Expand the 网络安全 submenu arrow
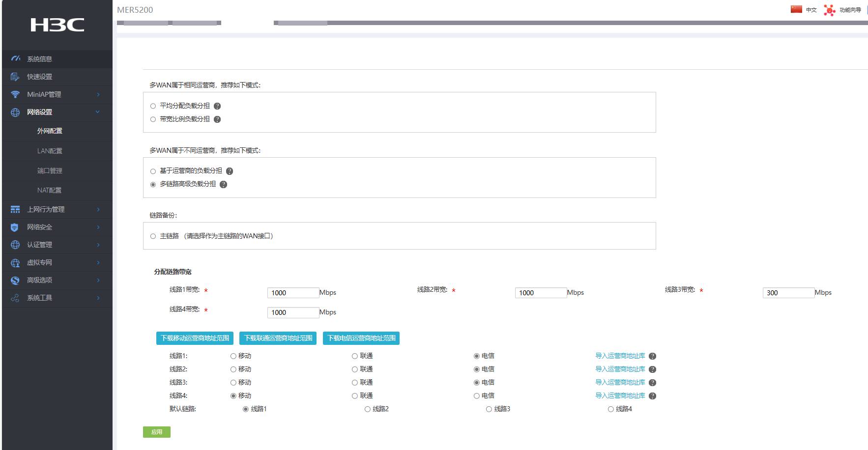The width and height of the screenshot is (868, 450). click(98, 227)
